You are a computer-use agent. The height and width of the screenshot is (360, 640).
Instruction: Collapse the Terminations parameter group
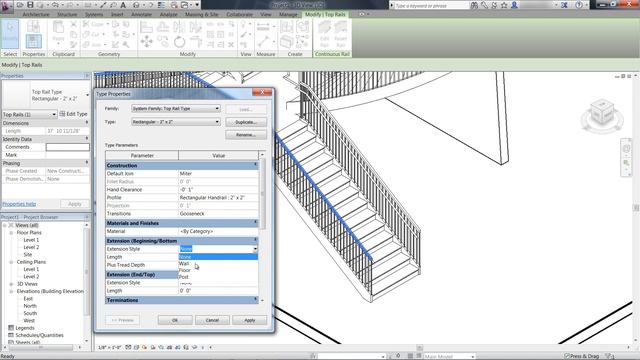click(x=256, y=299)
